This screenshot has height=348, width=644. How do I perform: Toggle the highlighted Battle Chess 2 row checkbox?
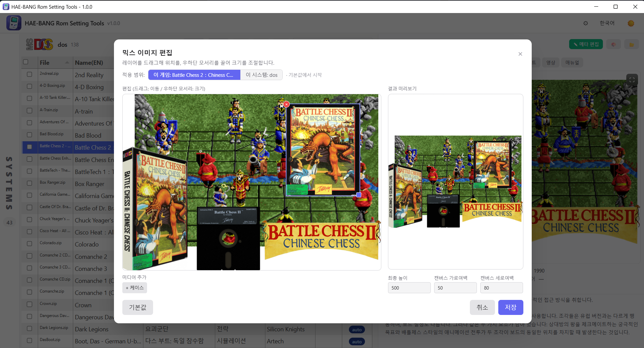[x=29, y=147]
